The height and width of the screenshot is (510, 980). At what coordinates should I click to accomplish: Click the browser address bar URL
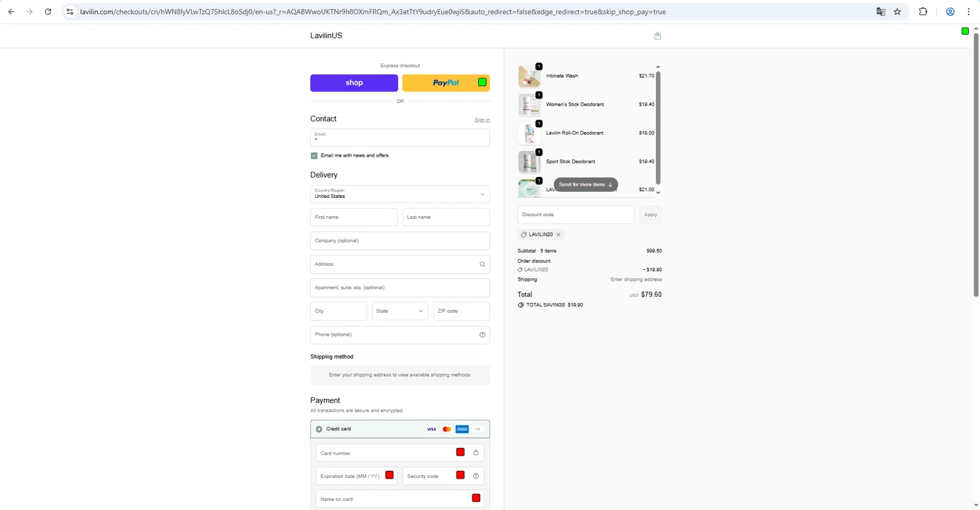pos(372,12)
